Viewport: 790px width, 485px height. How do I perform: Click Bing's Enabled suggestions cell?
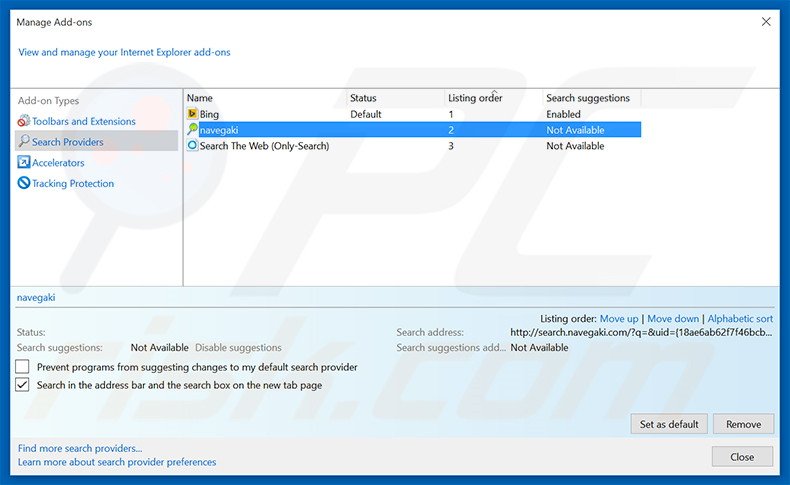click(563, 114)
